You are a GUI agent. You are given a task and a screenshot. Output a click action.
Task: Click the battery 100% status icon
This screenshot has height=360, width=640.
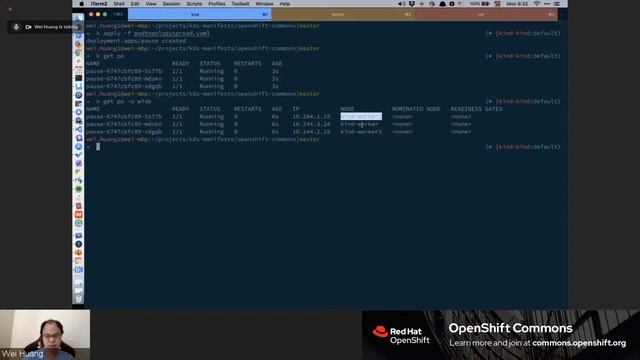point(479,4)
